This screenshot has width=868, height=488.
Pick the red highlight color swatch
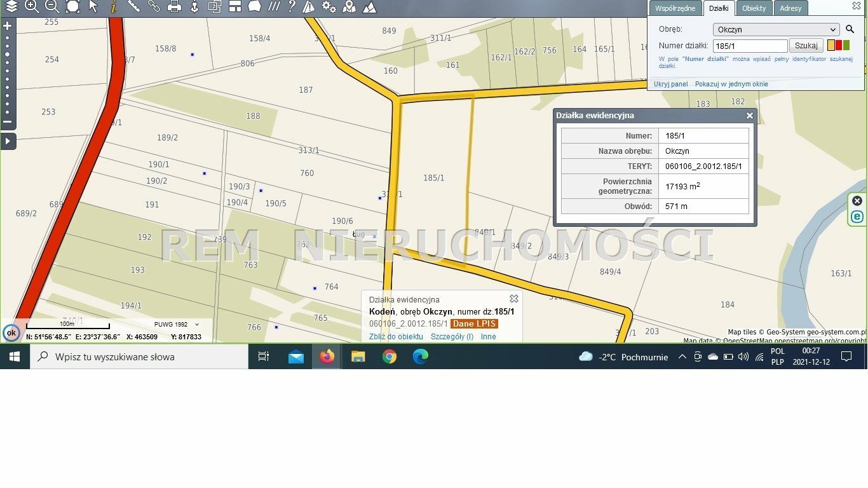coord(839,46)
